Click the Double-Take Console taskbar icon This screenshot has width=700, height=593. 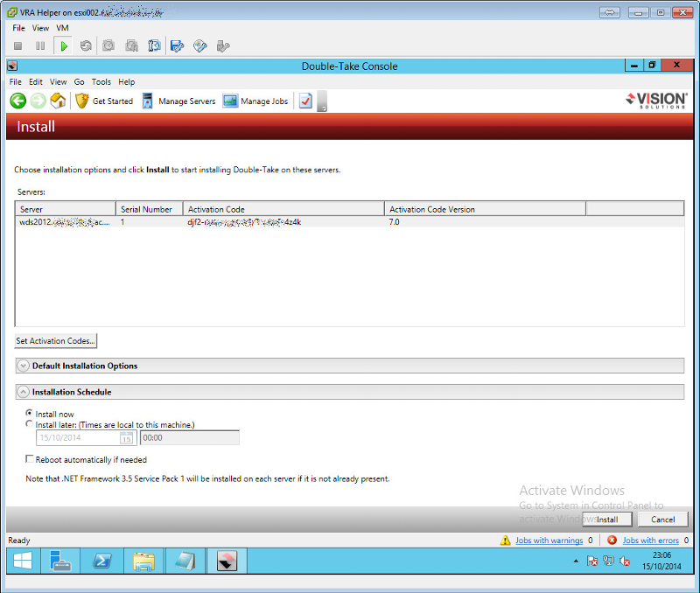[x=227, y=561]
